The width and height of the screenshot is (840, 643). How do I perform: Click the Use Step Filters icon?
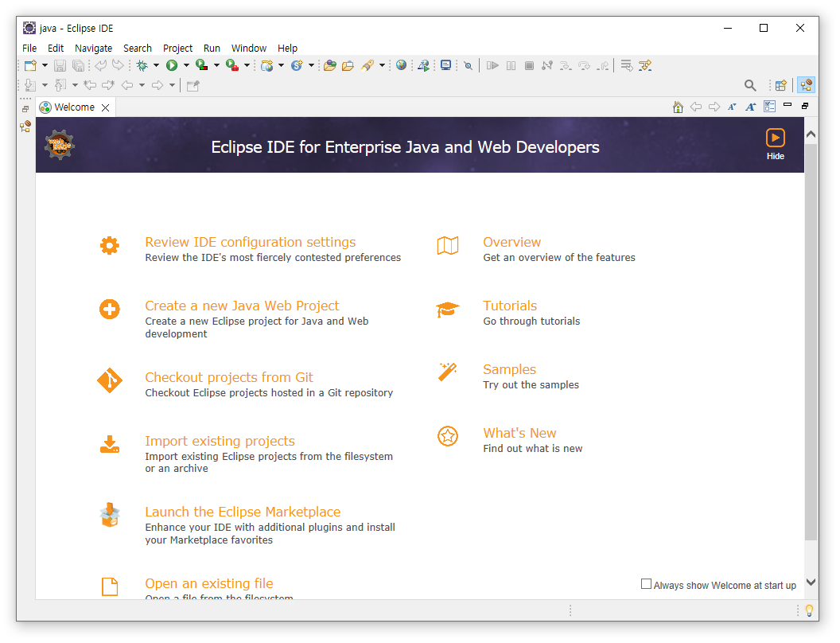click(x=645, y=65)
